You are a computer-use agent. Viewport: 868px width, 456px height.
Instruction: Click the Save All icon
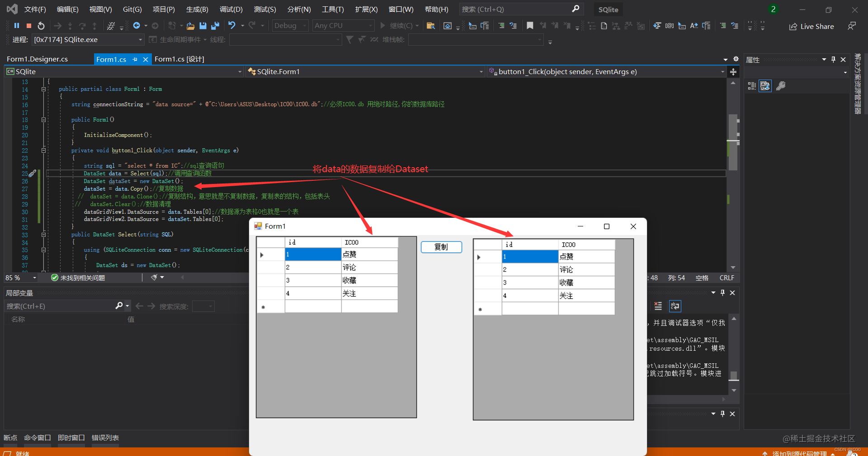click(x=215, y=26)
